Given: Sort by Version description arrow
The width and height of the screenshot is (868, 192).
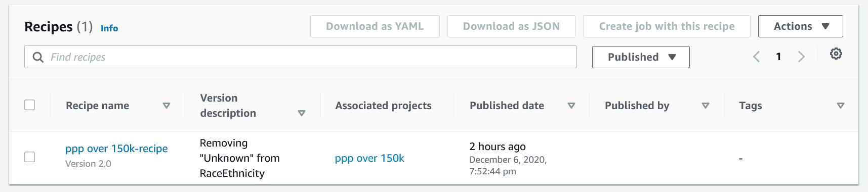Looking at the screenshot, I should [302, 113].
